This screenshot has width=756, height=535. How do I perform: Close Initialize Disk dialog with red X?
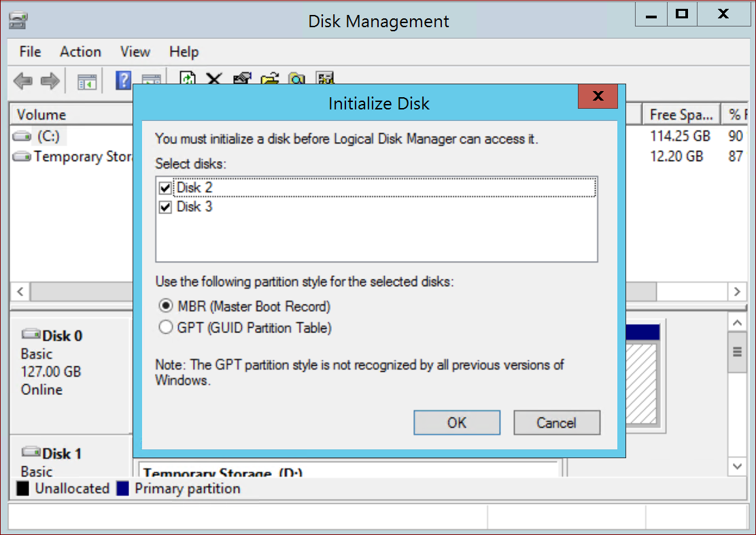[x=598, y=97]
